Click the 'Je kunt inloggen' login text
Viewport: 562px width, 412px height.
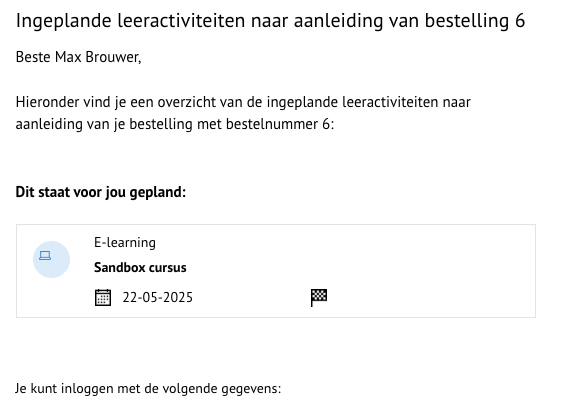tap(148, 389)
